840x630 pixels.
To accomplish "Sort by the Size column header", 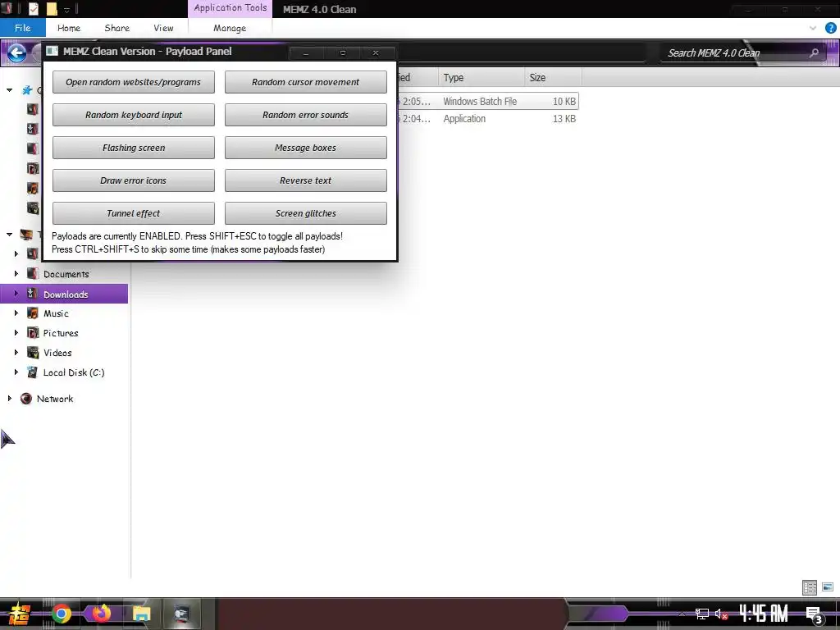I will coord(553,78).
